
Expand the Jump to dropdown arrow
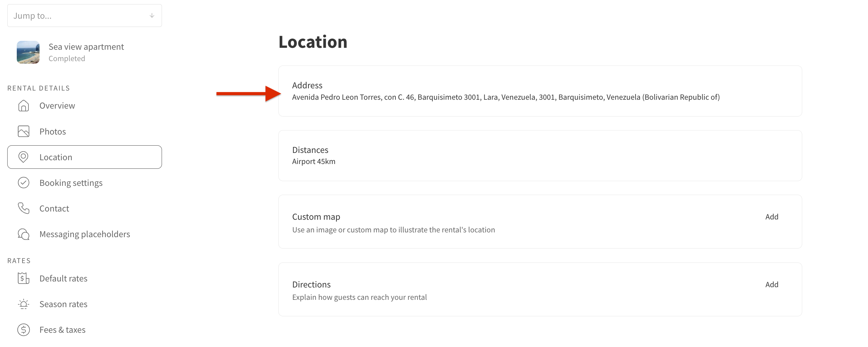pos(152,16)
